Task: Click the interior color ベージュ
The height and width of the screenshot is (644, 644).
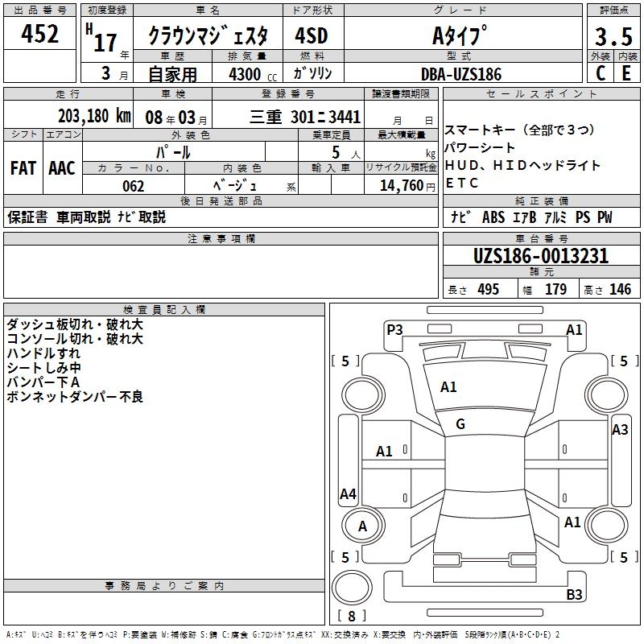Action: click(x=235, y=185)
